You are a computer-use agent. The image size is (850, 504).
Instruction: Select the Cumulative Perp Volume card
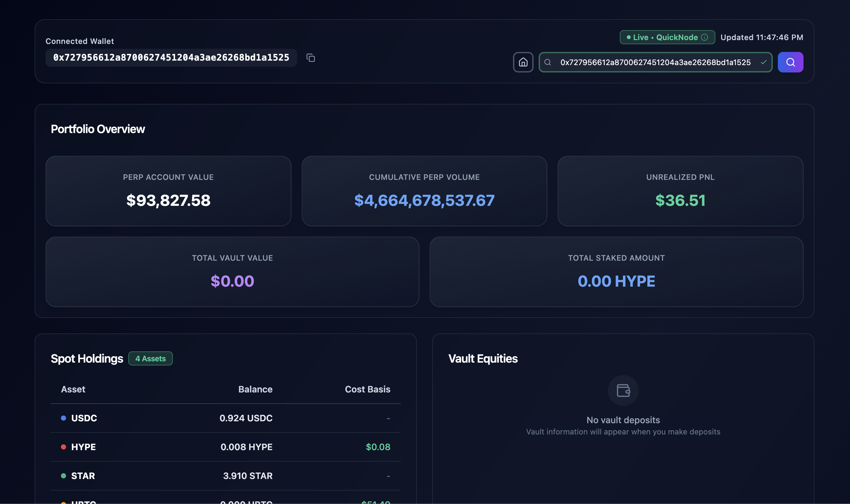click(x=424, y=191)
